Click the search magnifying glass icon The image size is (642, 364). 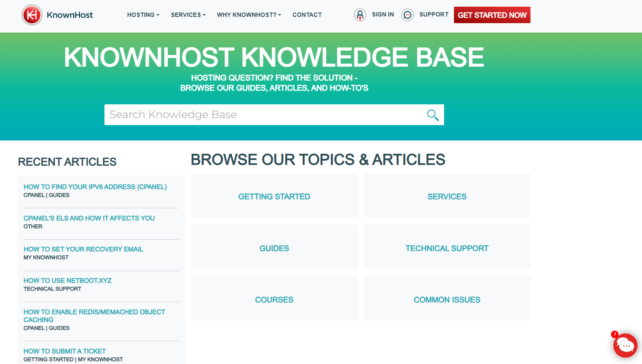pyautogui.click(x=433, y=115)
